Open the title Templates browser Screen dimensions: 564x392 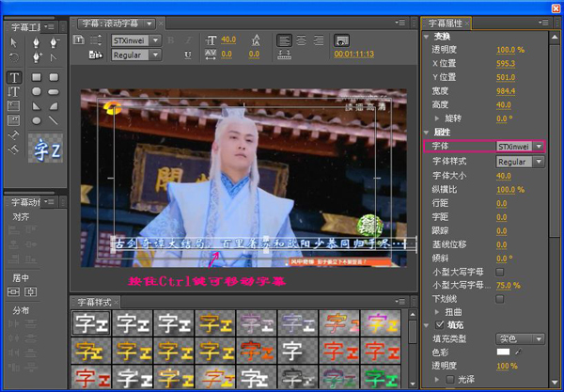point(96,55)
